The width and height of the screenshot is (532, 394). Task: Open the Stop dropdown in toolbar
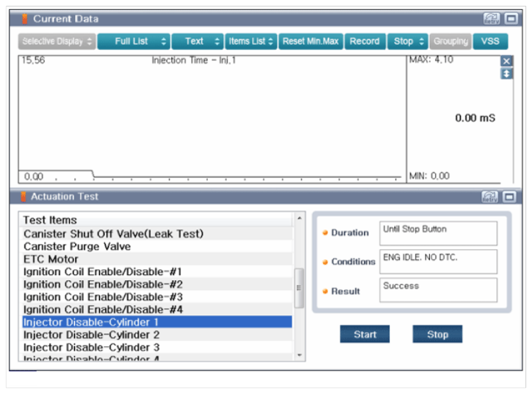tap(408, 41)
